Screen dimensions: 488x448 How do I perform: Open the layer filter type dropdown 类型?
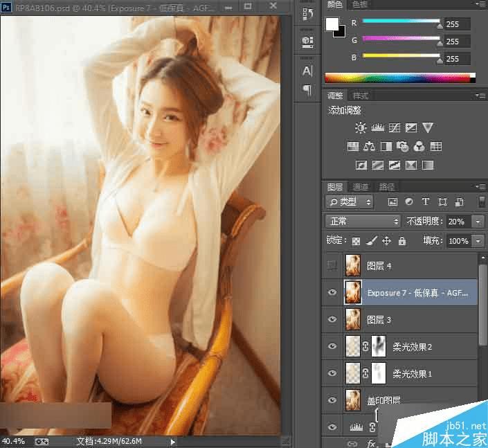coord(350,202)
